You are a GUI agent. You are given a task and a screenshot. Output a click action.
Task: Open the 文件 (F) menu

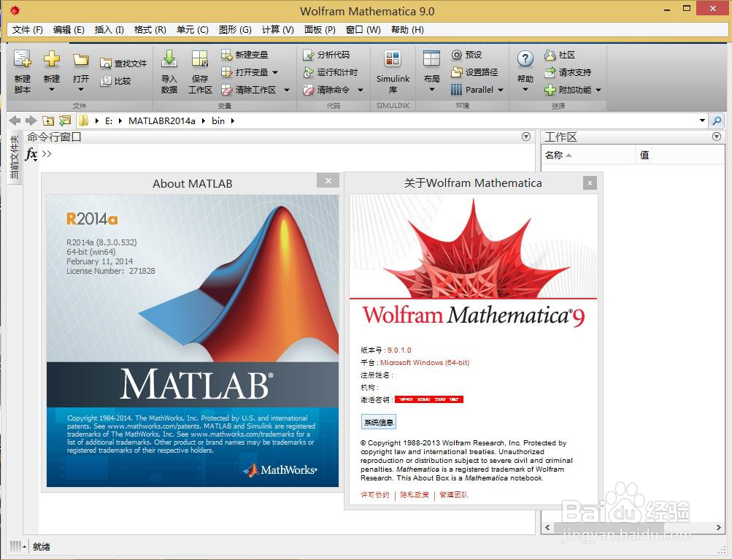pos(27,30)
